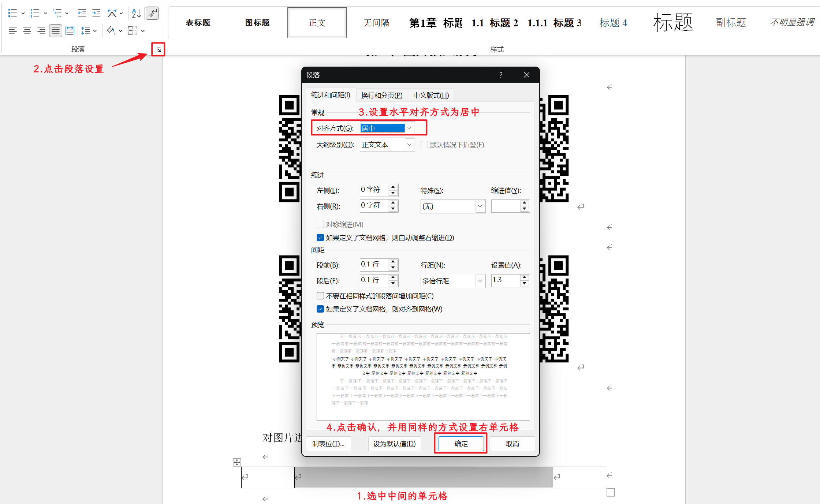Toggle show paragraph marks icon

tap(152, 13)
